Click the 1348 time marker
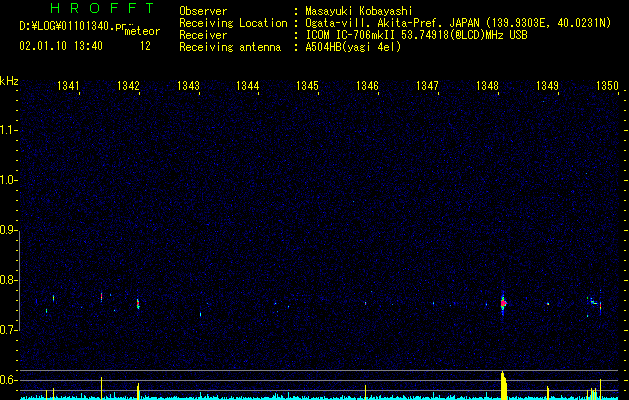629x400 pixels. [x=487, y=85]
